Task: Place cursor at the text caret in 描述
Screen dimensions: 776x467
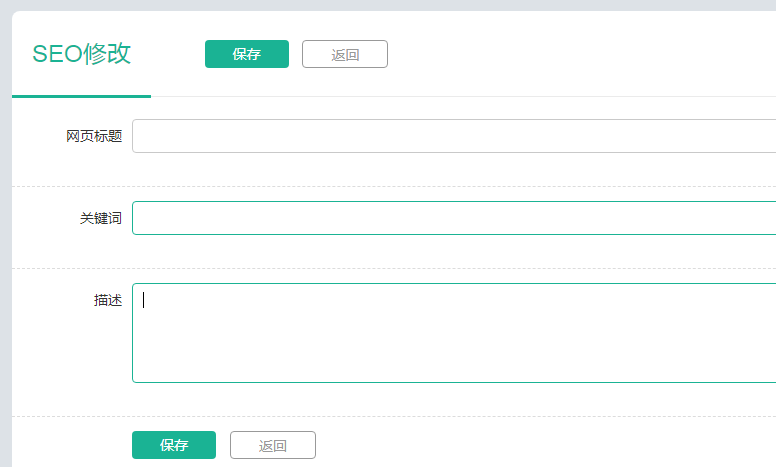Action: [144, 300]
